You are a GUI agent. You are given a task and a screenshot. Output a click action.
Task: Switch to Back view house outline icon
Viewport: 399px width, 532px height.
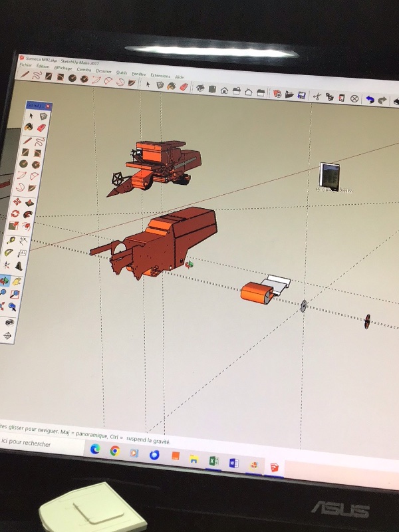248,92
